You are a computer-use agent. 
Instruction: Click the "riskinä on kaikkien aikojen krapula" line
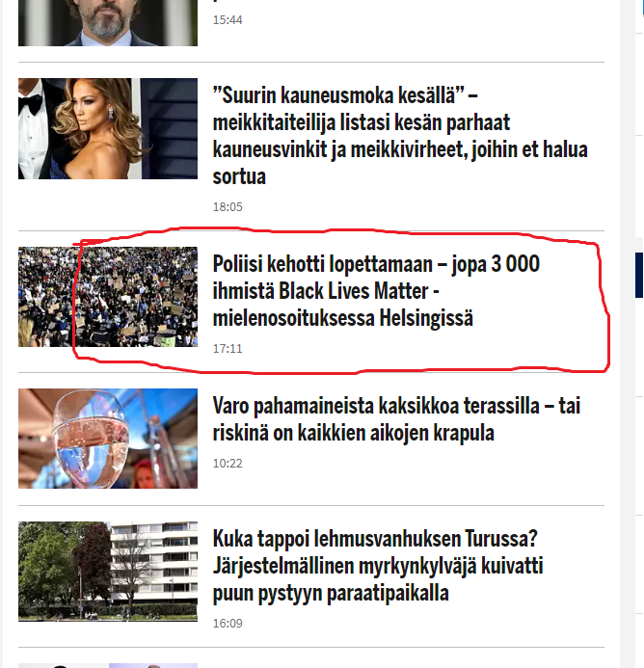pos(353,433)
